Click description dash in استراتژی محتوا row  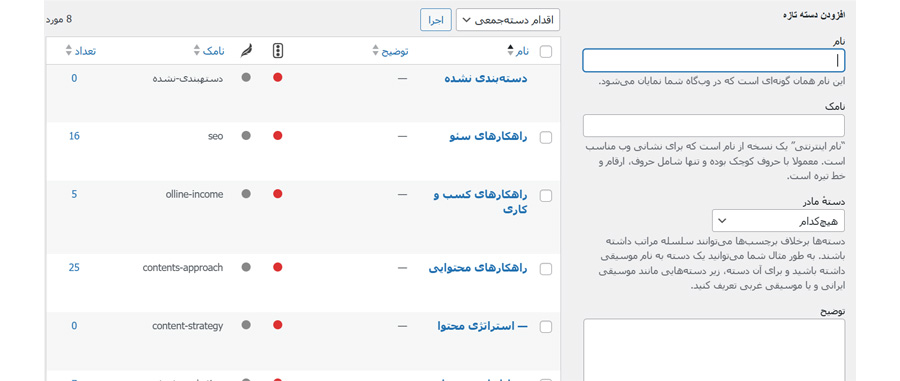pyautogui.click(x=402, y=326)
